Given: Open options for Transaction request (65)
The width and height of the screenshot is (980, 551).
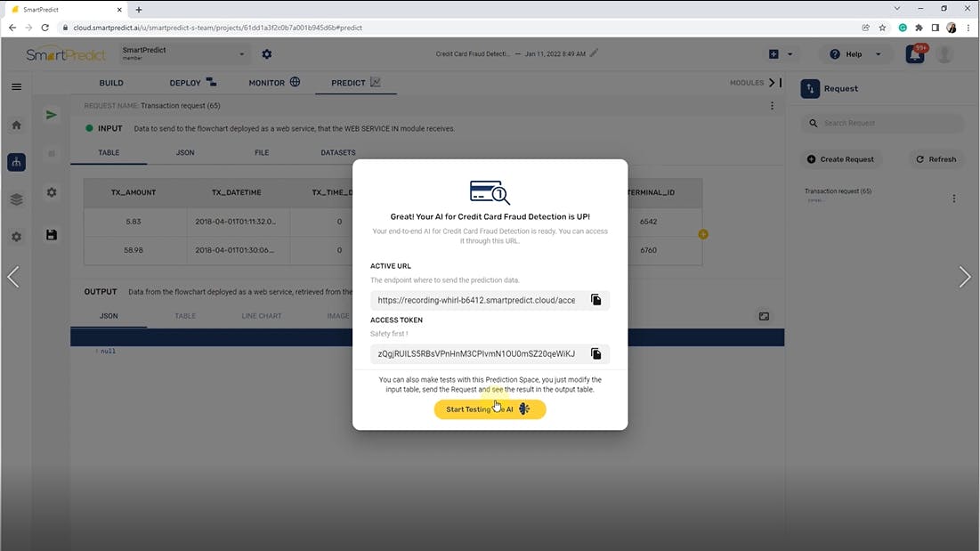Looking at the screenshot, I should point(954,198).
